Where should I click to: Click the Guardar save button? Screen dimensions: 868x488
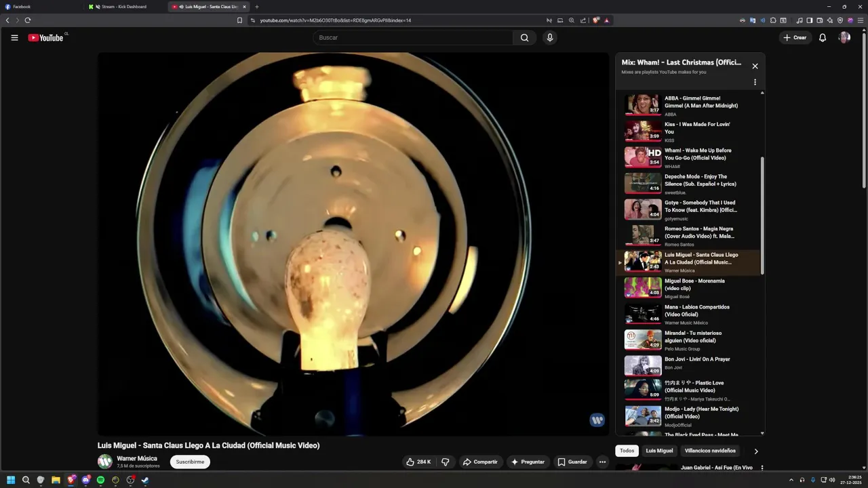(x=572, y=462)
